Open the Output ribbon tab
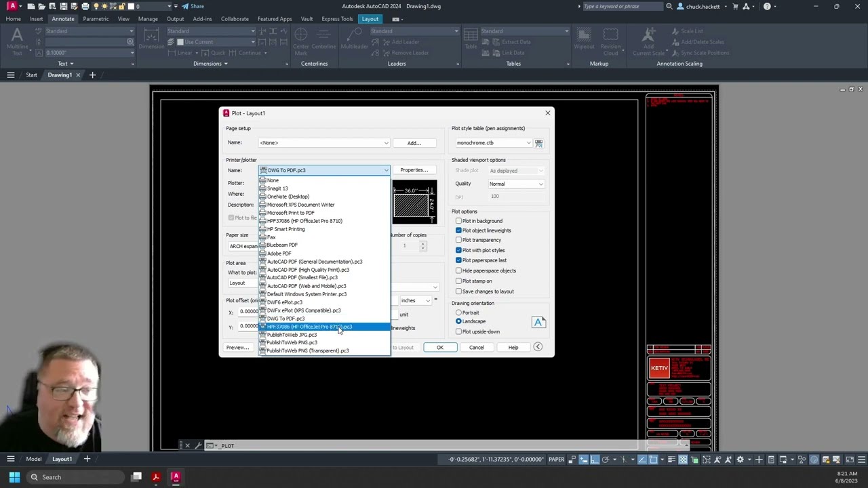 (x=175, y=19)
